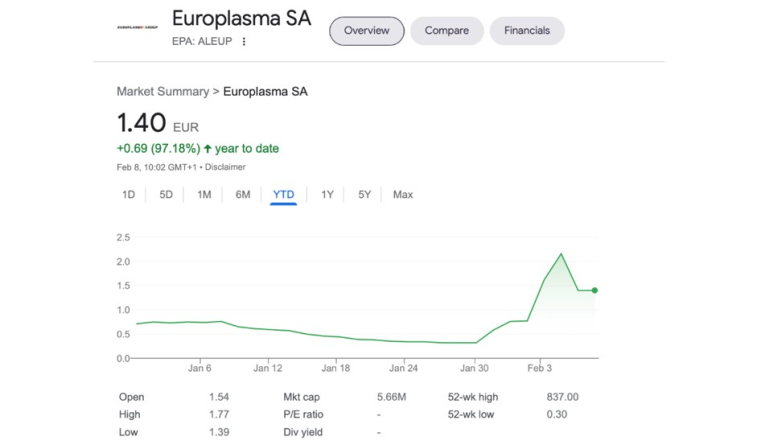Select the 5D time range
This screenshot has height=445, width=760.
(x=166, y=195)
